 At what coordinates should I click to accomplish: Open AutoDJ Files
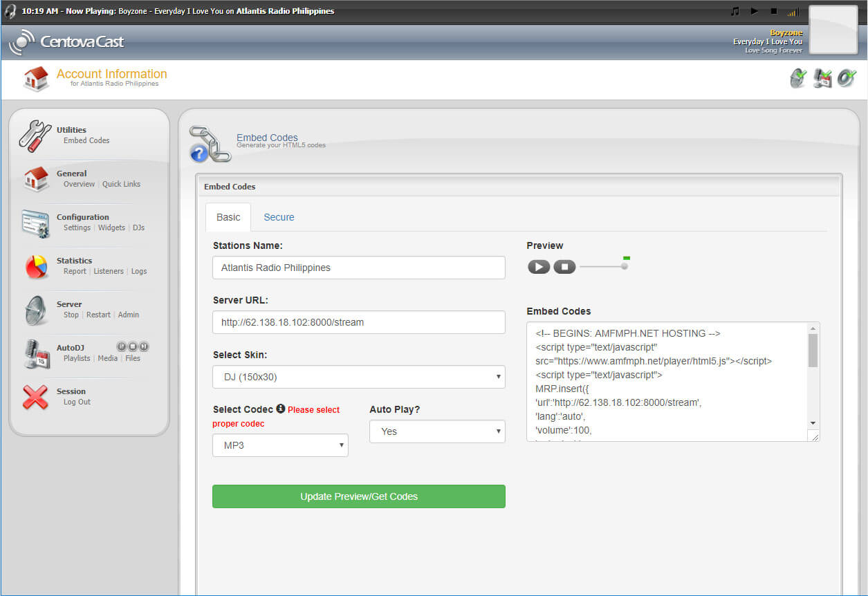(x=133, y=358)
